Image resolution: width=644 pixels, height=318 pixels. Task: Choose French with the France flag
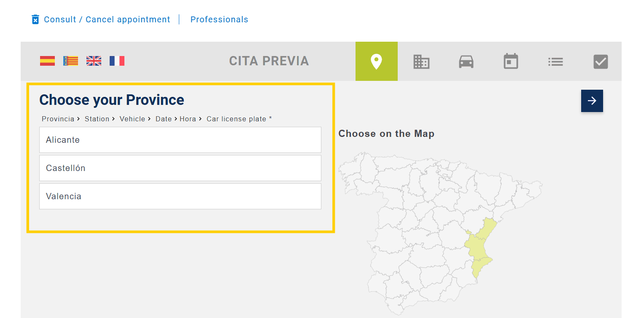(117, 61)
